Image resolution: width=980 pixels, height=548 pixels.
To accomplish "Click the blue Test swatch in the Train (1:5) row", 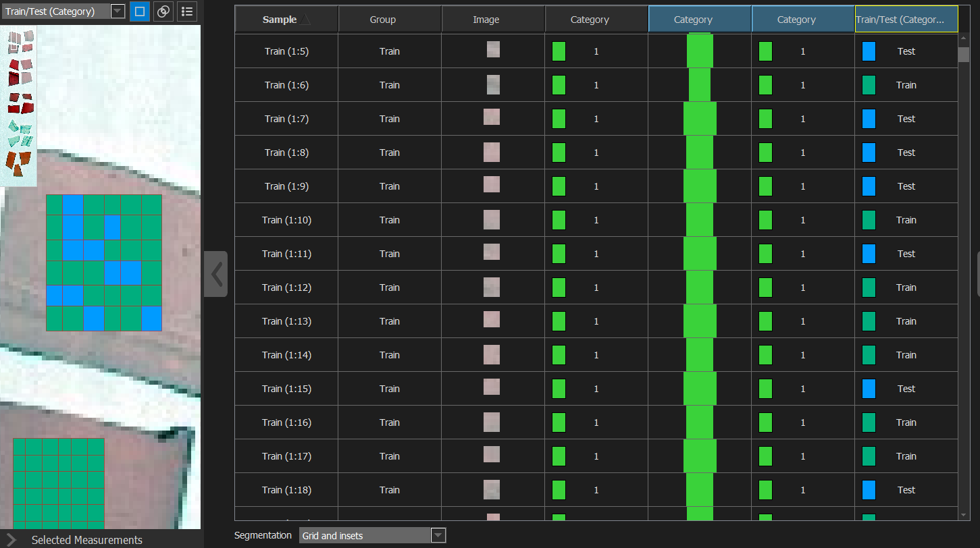I will [x=869, y=51].
